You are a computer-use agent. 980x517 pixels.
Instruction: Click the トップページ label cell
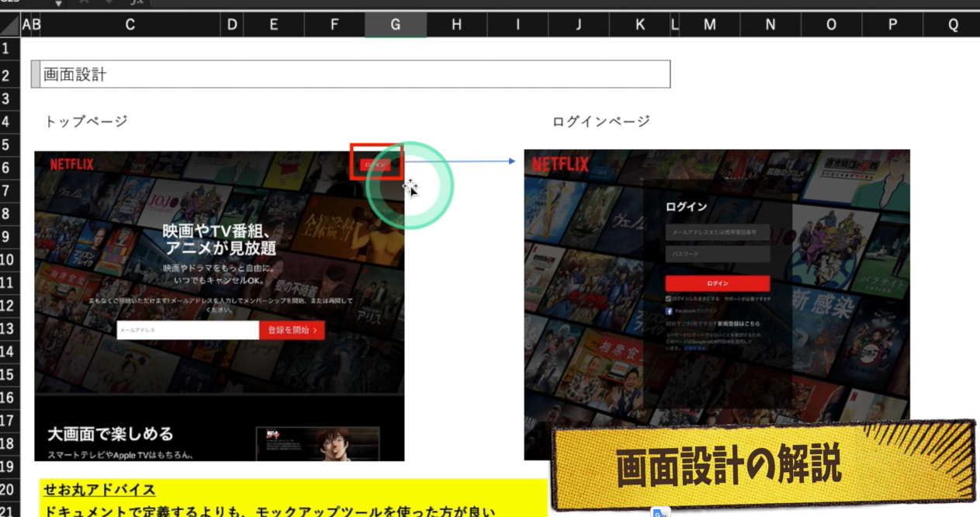pos(86,121)
